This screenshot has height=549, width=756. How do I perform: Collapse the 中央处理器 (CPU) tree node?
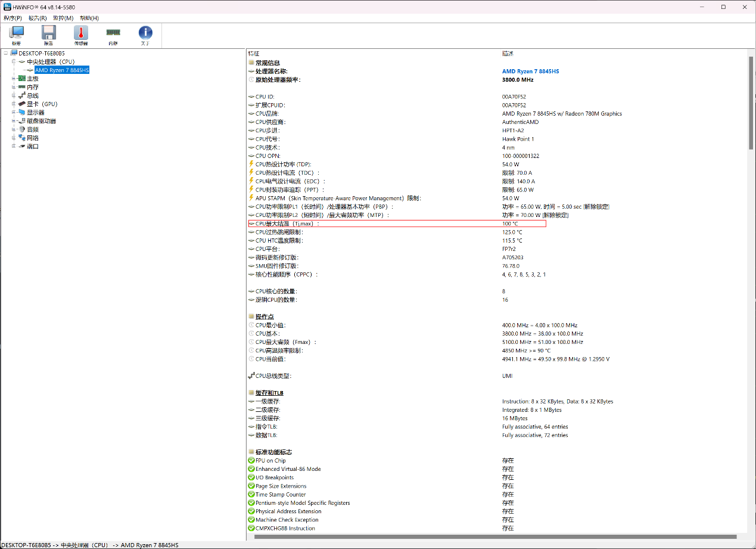[x=13, y=61]
